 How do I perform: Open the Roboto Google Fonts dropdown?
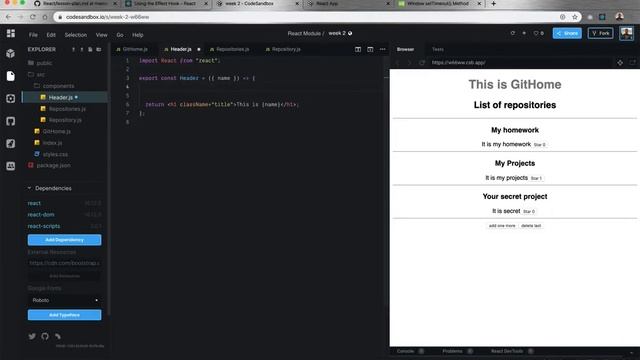pos(64,300)
